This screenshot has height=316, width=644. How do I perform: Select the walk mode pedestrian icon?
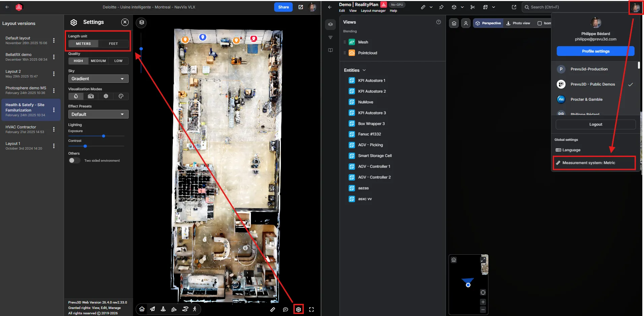tap(195, 309)
